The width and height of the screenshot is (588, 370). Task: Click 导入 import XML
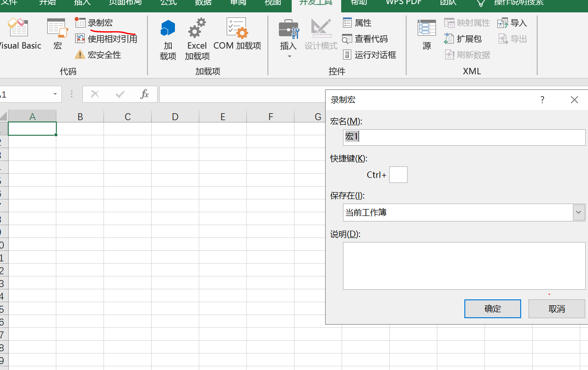512,23
